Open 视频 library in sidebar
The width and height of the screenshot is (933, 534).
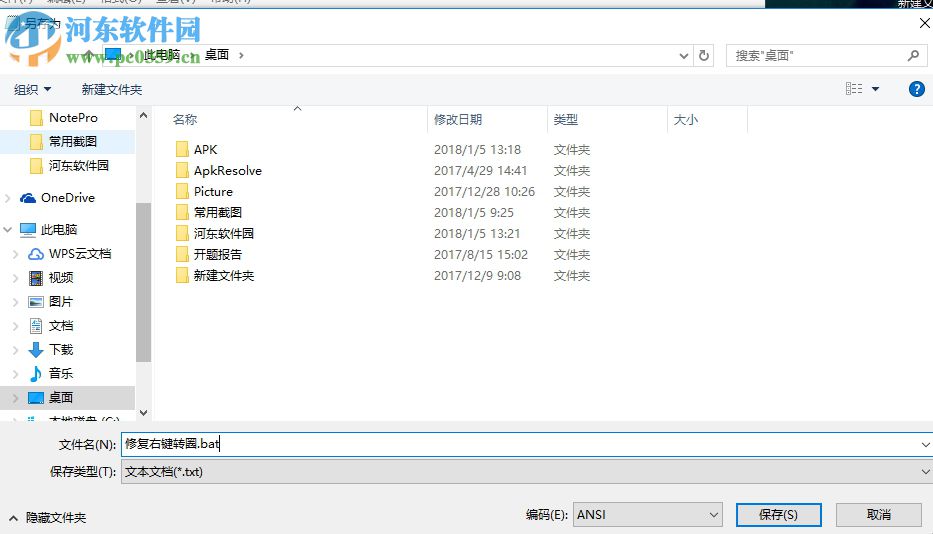point(61,277)
